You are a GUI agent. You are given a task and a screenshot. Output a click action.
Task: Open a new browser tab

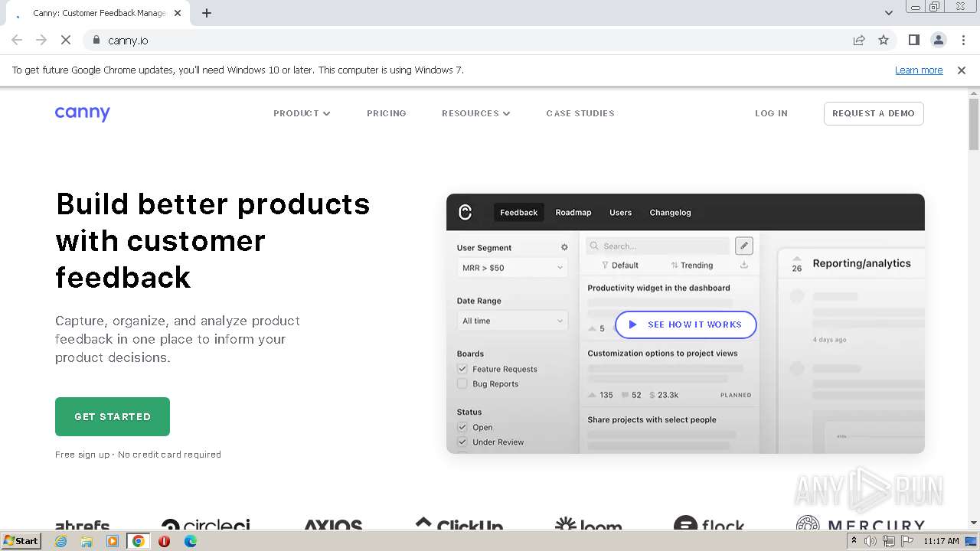click(207, 13)
